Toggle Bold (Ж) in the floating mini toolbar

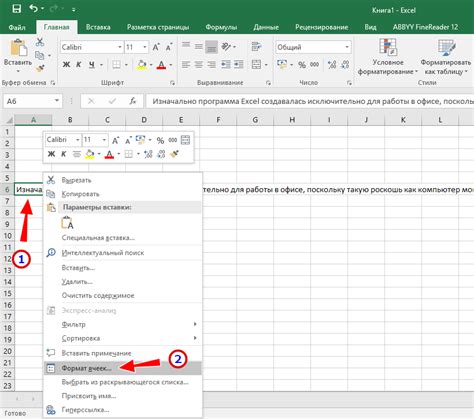51,154
